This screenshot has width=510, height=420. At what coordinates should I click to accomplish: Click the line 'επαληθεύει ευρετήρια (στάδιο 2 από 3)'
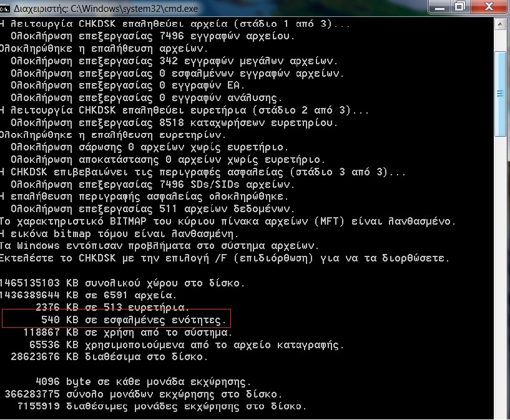184,110
